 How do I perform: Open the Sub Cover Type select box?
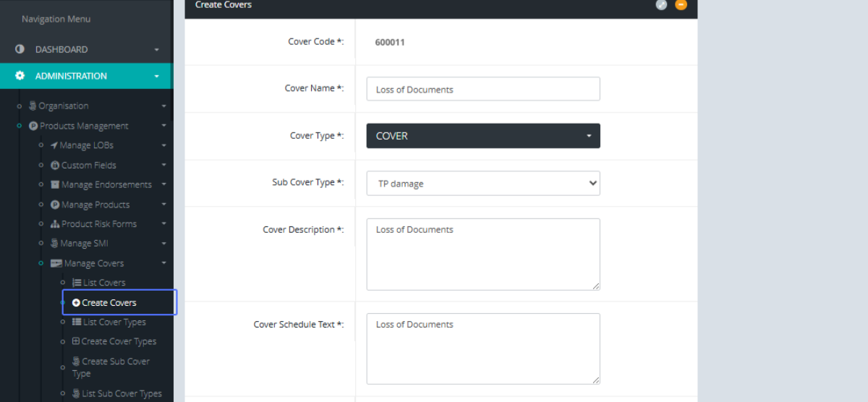483,184
